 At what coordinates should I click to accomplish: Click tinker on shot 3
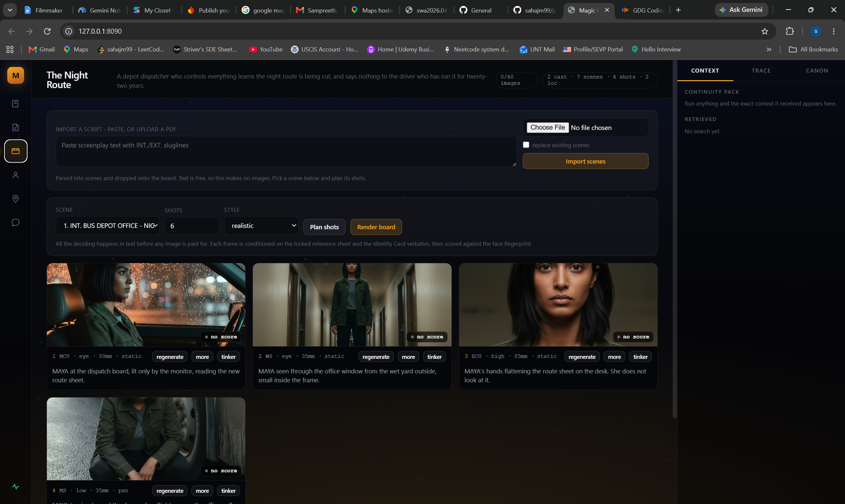640,357
